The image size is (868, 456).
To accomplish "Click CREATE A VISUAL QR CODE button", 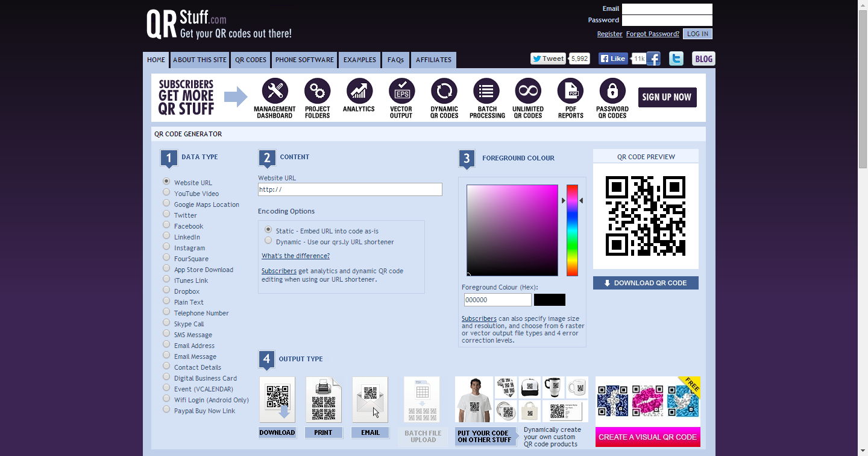I will pyautogui.click(x=648, y=437).
